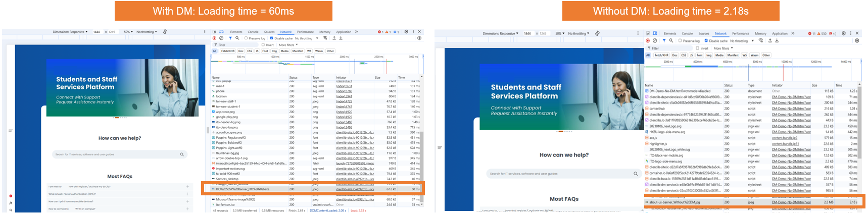Toggle device toolbar icon in right DevTools
The image size is (868, 214).
tap(656, 33)
